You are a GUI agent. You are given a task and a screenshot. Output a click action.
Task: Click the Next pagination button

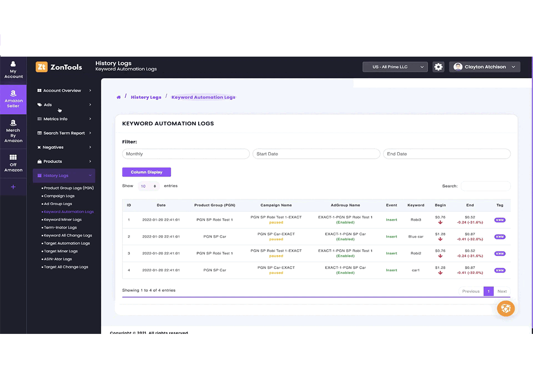[x=502, y=291]
